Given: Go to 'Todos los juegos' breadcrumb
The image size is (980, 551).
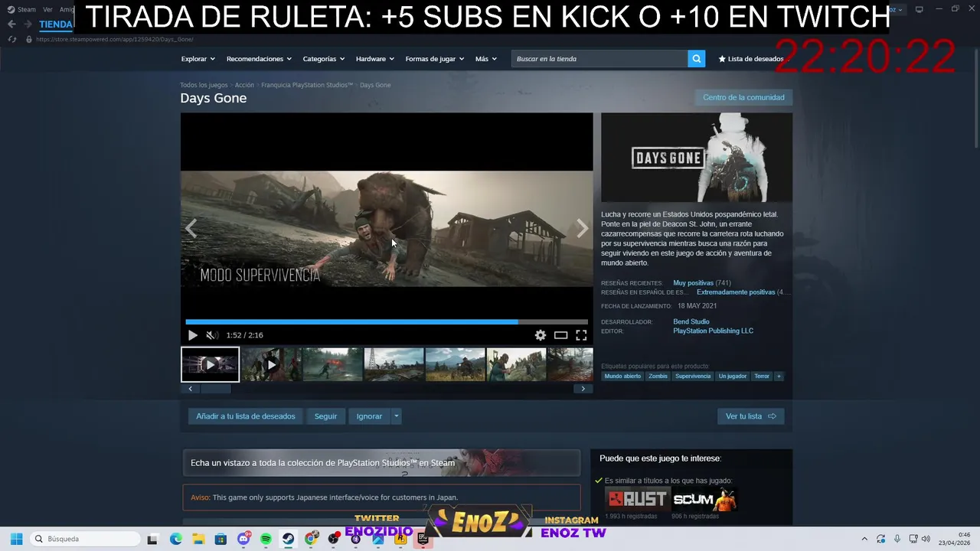Looking at the screenshot, I should (x=204, y=85).
